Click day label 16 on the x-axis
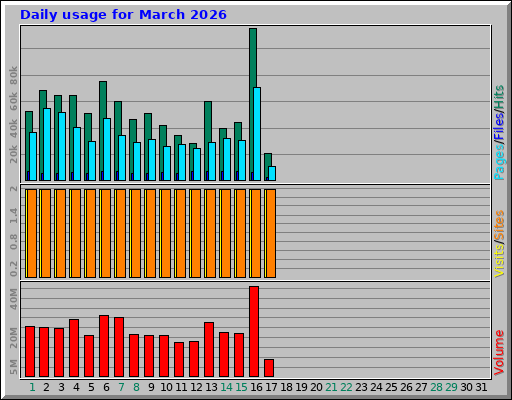The width and height of the screenshot is (512, 400). coord(256,387)
